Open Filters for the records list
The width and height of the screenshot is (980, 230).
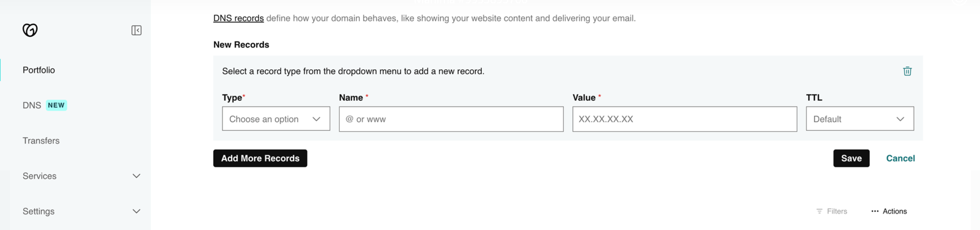[831, 211]
